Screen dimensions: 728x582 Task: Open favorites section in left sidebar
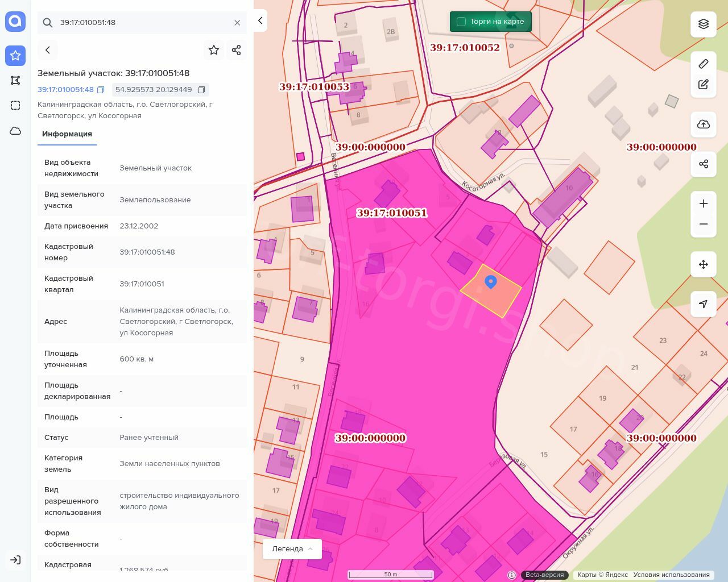[15, 55]
